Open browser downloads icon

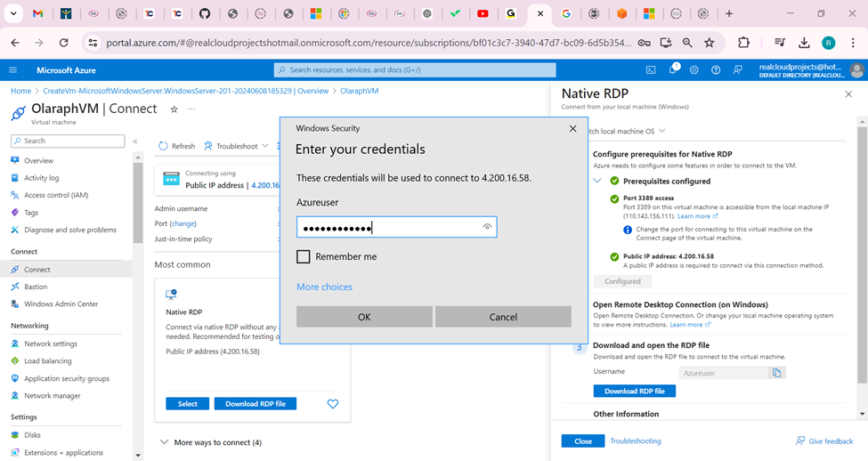point(804,43)
